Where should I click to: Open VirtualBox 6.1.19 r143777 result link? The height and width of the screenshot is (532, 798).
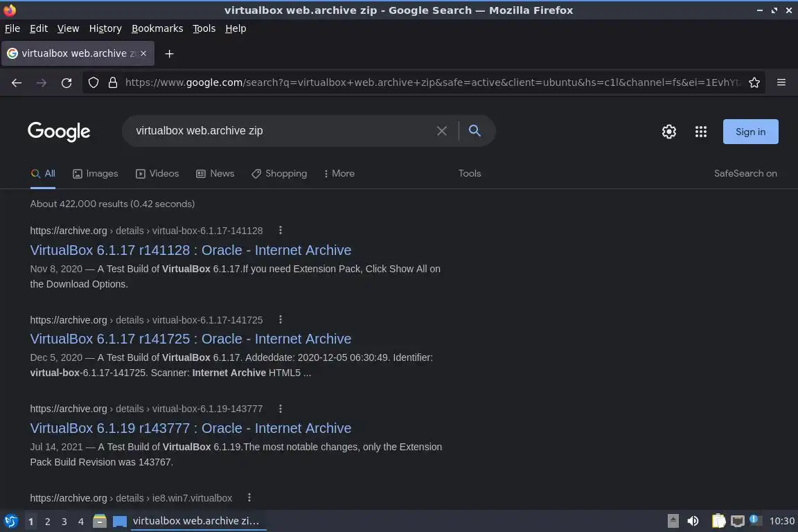[x=190, y=428]
